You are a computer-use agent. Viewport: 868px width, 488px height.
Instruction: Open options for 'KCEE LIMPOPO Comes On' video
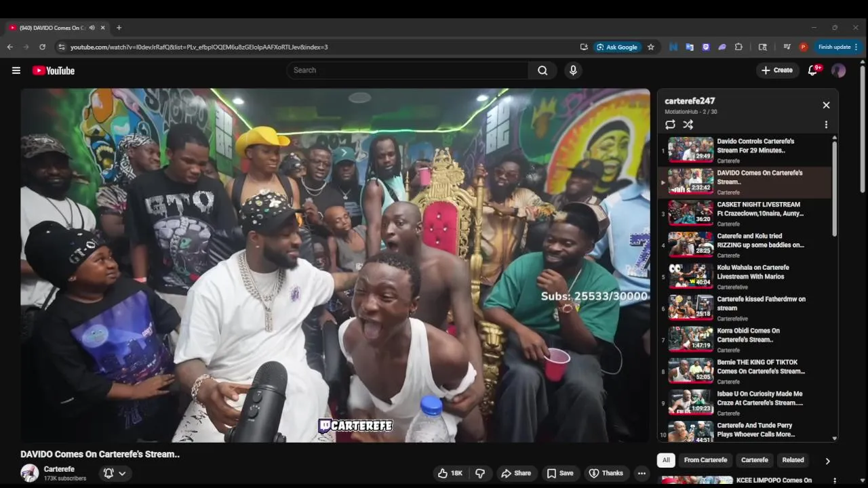(834, 481)
